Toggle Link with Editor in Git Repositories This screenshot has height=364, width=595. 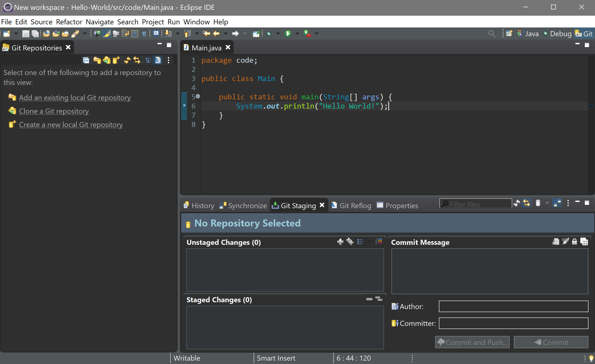pos(137,60)
